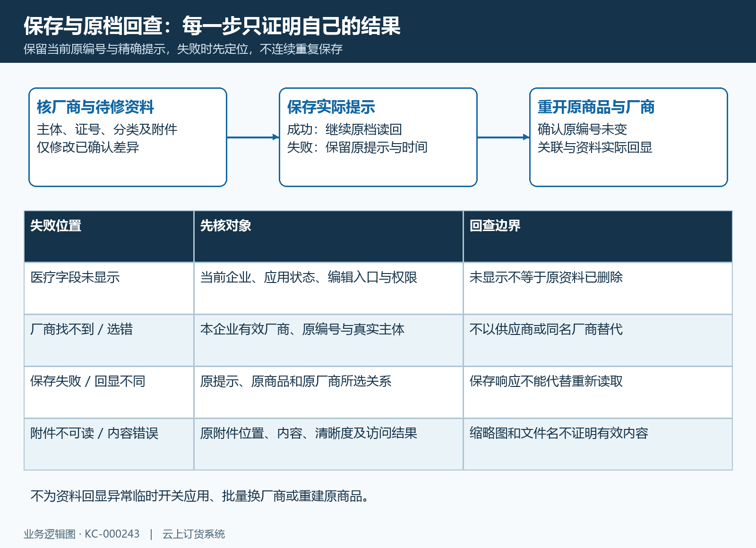Click the 重开原商品与厂商 step heading
756x548 pixels.
coord(596,107)
